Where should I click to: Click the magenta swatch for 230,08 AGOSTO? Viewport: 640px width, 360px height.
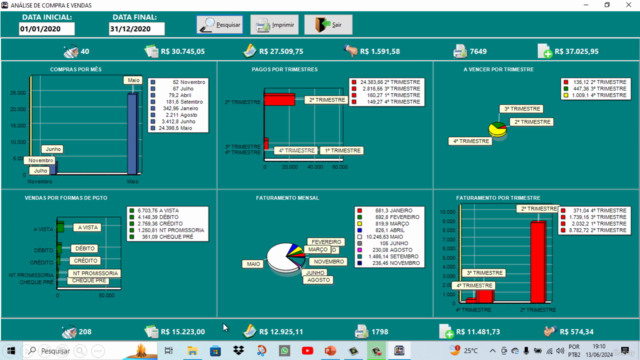click(x=360, y=250)
